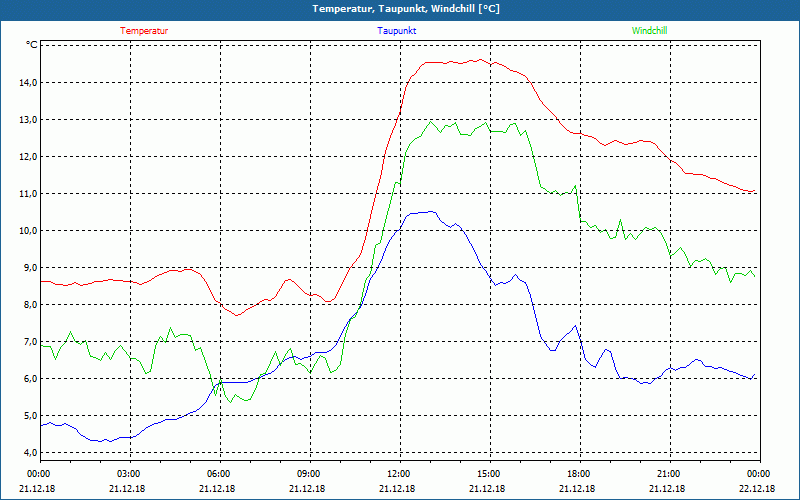Click the chart title 'Temperatur, Taupunkt, Windchill [°C]'

coord(406,9)
